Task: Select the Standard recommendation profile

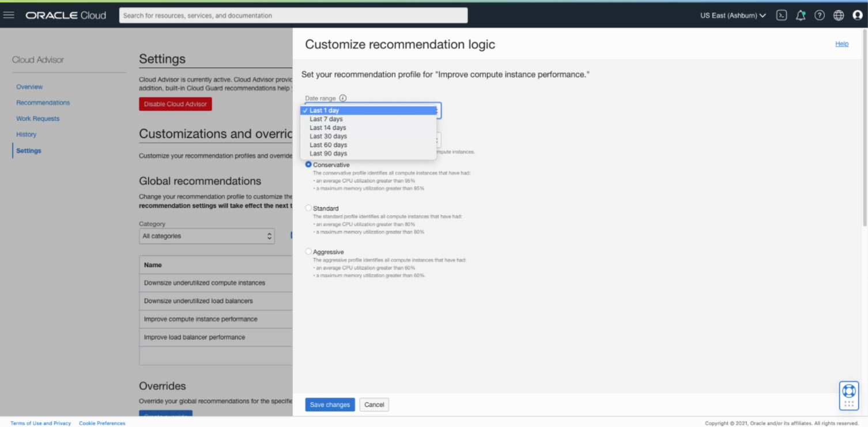Action: 308,208
